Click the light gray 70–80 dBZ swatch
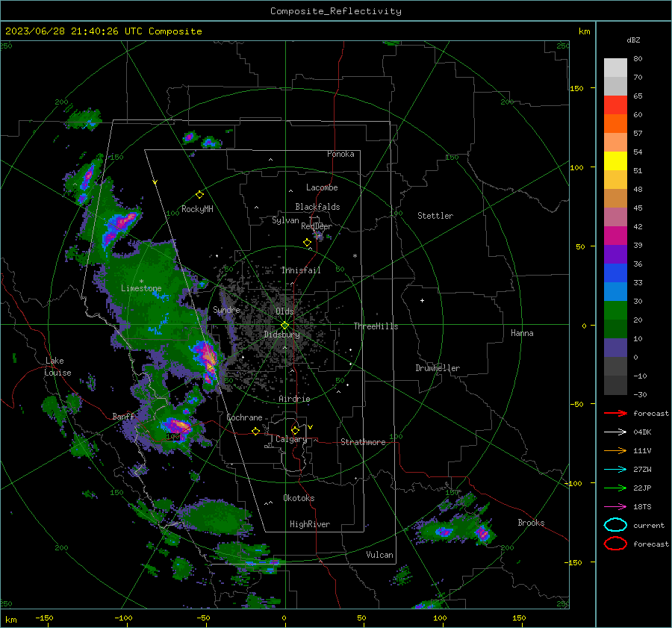672x628 pixels. [x=615, y=68]
